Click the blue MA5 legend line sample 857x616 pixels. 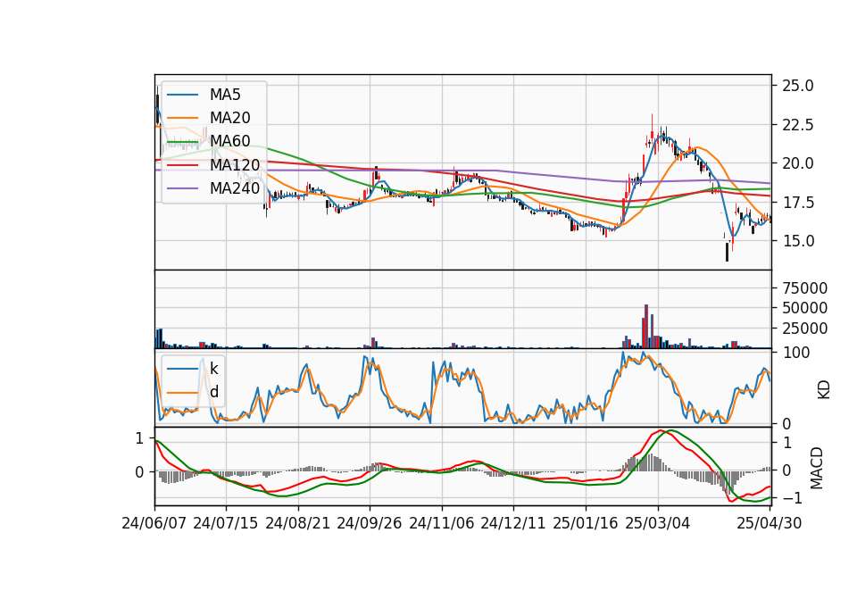click(x=182, y=96)
